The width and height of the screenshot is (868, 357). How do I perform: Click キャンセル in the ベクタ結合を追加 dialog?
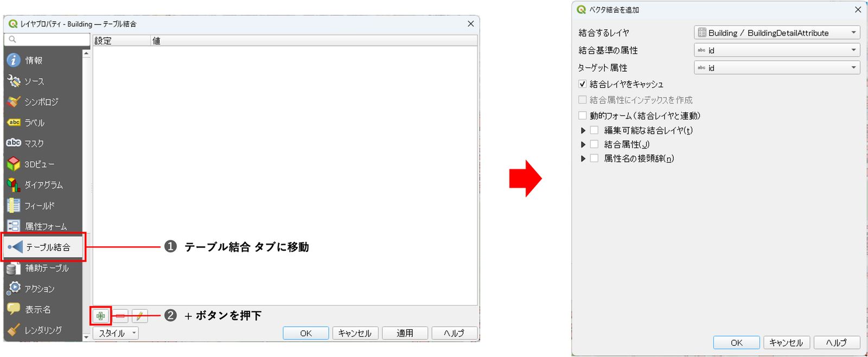pos(786,343)
